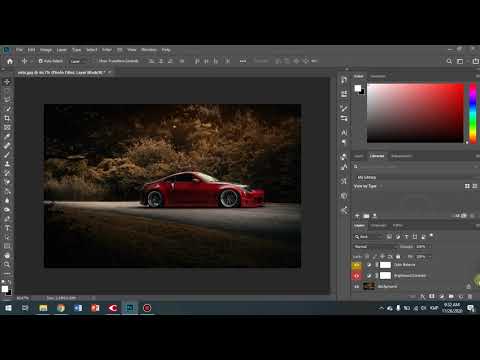Open the layer Opacity dropdown
This screenshot has width=480, height=360.
tap(430, 247)
